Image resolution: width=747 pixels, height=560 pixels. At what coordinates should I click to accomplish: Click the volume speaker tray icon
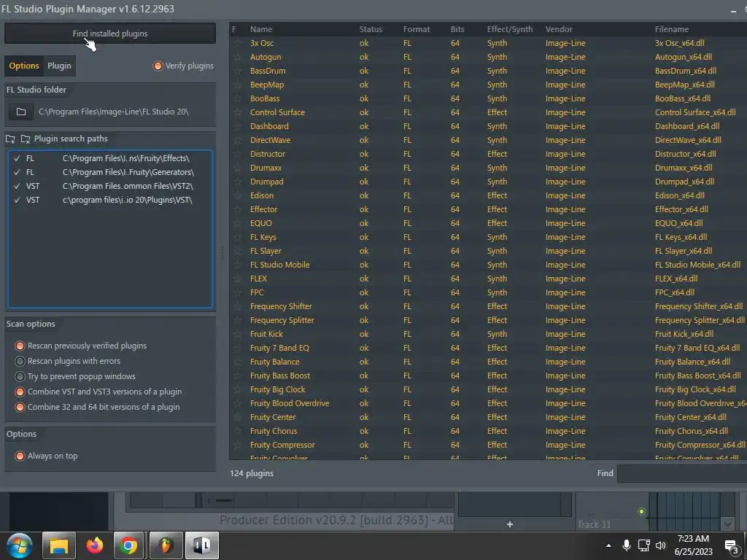[661, 545]
